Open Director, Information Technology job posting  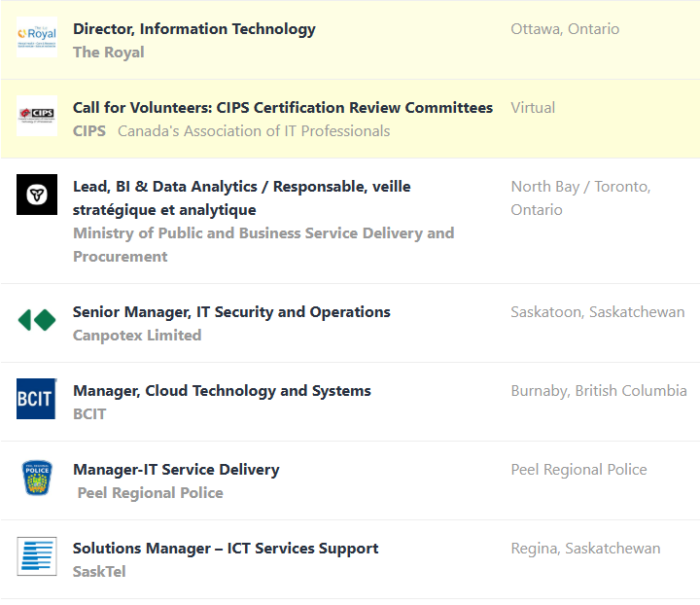193,29
